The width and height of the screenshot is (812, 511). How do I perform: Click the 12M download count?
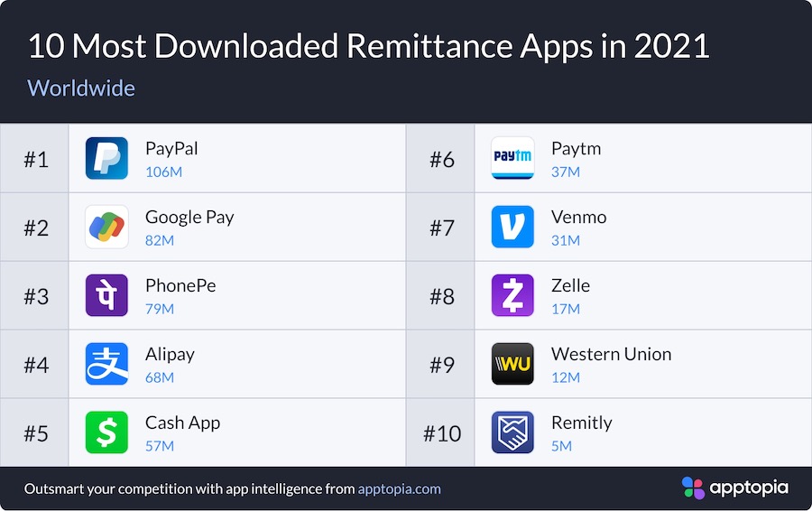[566, 377]
